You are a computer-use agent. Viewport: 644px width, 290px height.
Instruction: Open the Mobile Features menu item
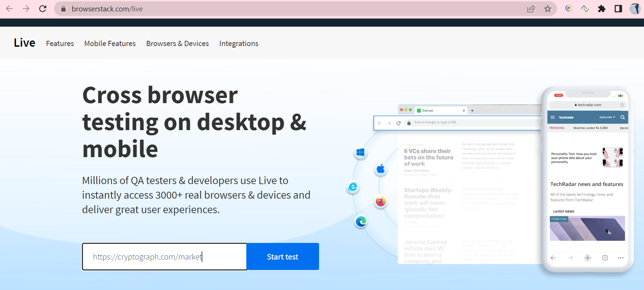(110, 44)
